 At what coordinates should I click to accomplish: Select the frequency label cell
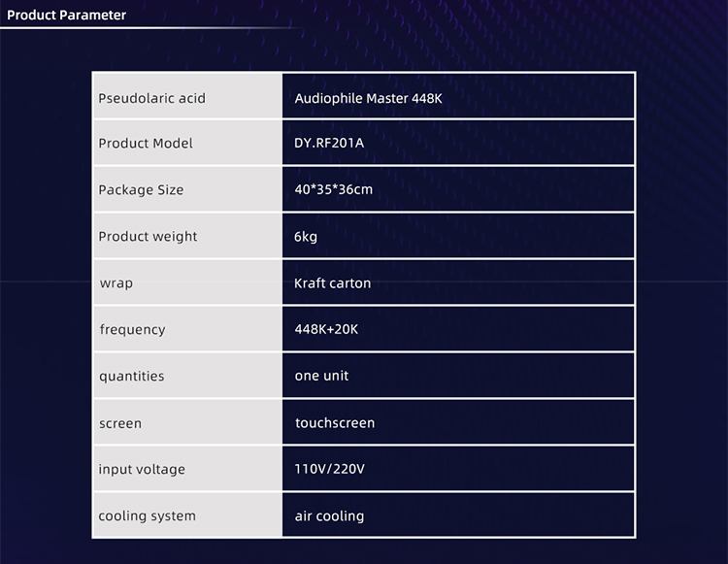tap(132, 330)
